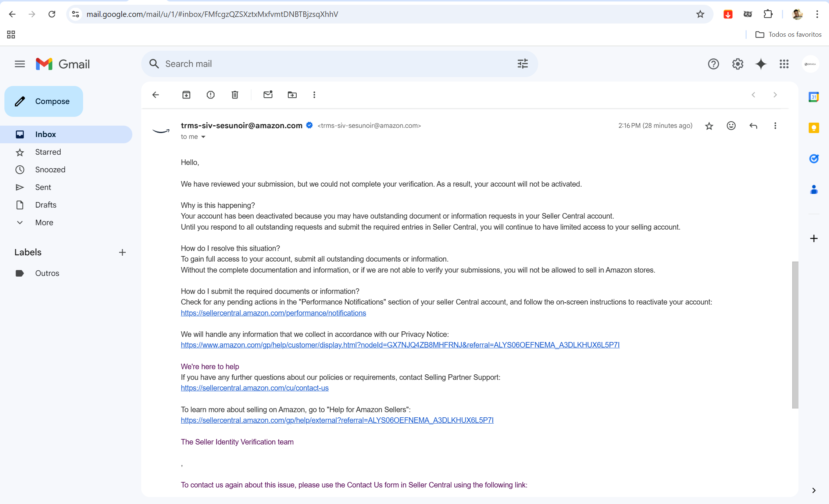Open Gmail settings gear
The height and width of the screenshot is (504, 829).
click(x=738, y=64)
